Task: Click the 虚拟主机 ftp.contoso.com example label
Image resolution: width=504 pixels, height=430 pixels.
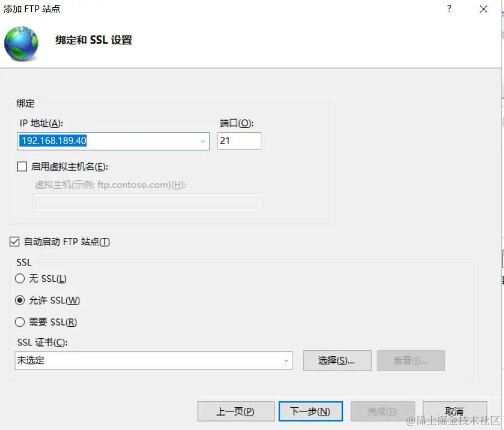Action: click(111, 185)
